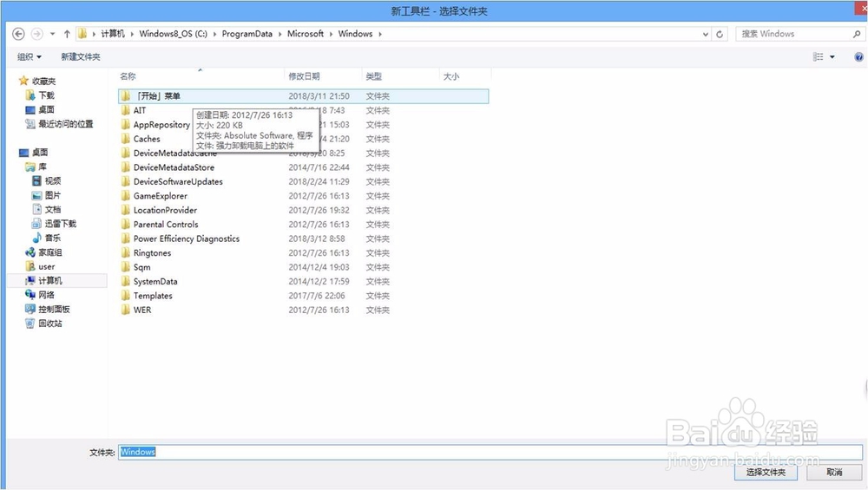The height and width of the screenshot is (490, 868).
Task: Select the 「开始」菜单 folder
Action: (303, 96)
